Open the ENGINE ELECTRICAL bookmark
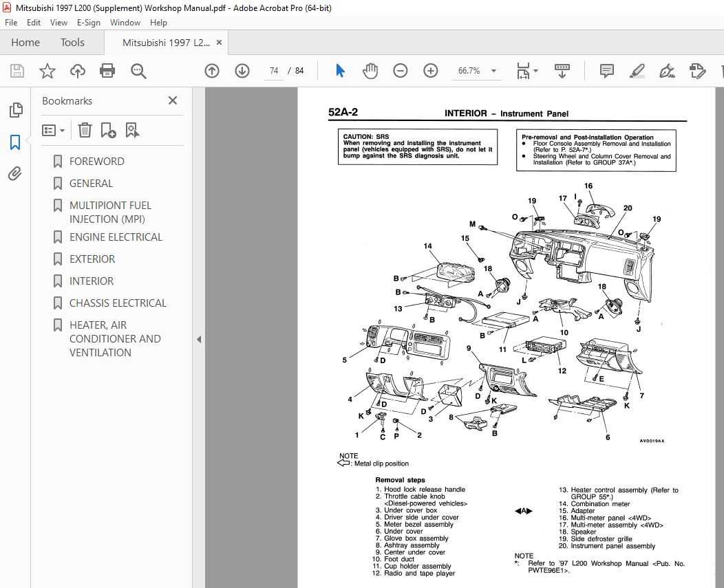 (x=116, y=237)
